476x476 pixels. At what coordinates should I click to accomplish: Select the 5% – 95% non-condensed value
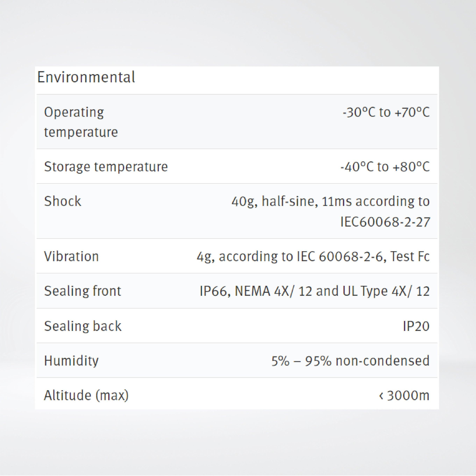pyautogui.click(x=350, y=361)
